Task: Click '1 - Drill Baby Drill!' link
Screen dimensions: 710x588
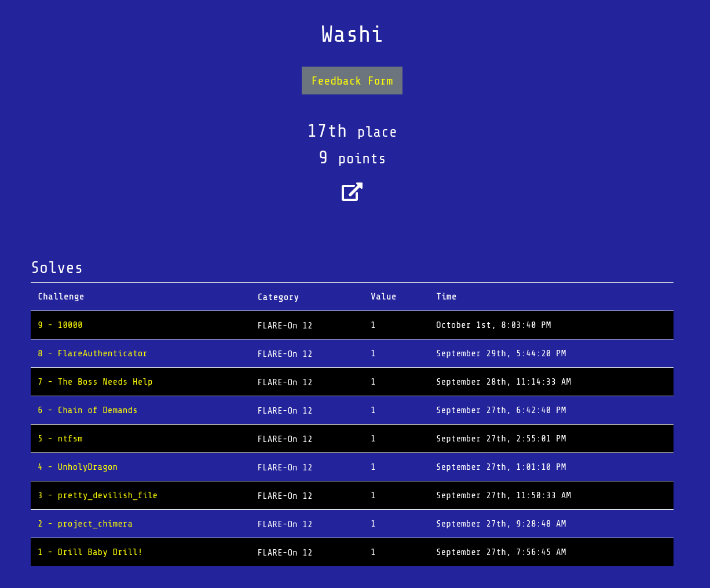Action: tap(90, 552)
